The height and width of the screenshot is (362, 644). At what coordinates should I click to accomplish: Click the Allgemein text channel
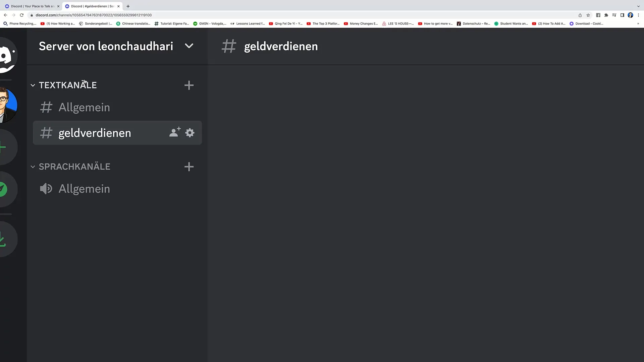84,107
